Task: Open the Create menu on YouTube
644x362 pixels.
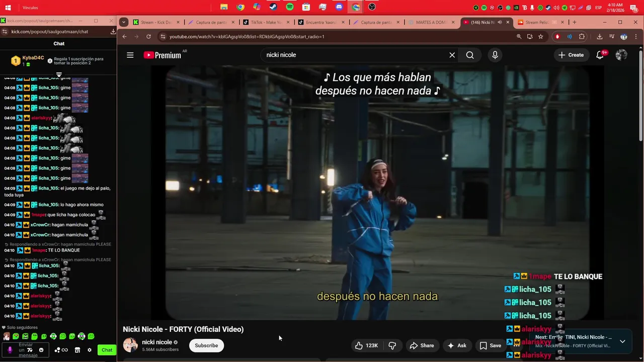Action: pos(571,55)
